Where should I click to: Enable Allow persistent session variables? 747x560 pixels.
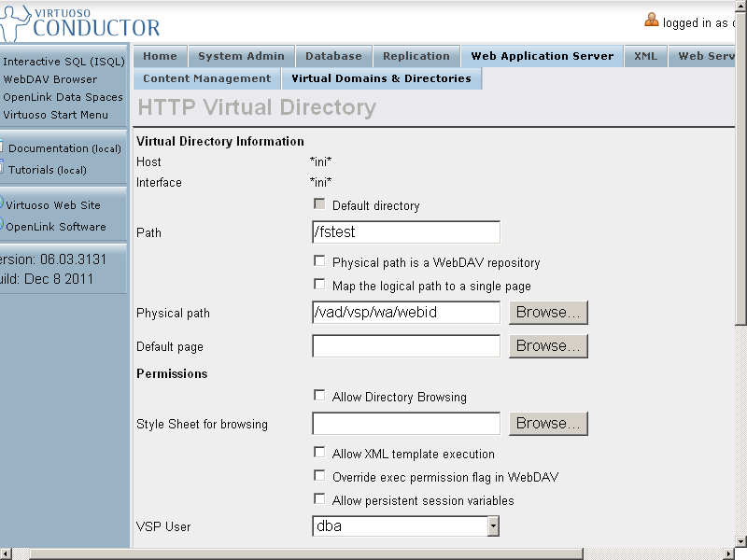click(x=319, y=499)
